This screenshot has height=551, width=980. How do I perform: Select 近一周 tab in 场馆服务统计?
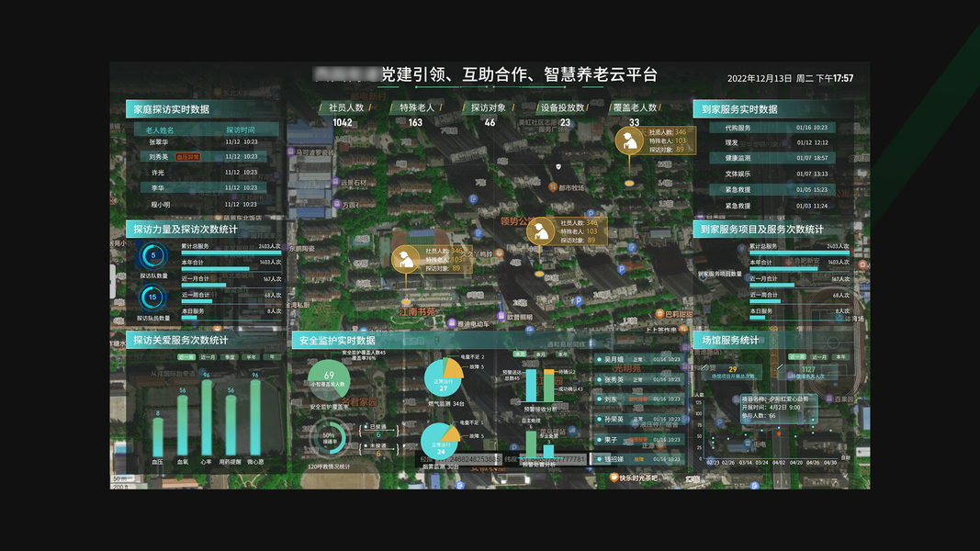(x=797, y=357)
